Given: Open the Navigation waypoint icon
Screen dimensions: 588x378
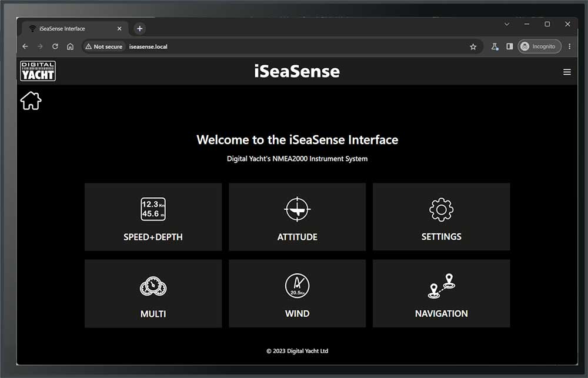Looking at the screenshot, I should pos(441,286).
